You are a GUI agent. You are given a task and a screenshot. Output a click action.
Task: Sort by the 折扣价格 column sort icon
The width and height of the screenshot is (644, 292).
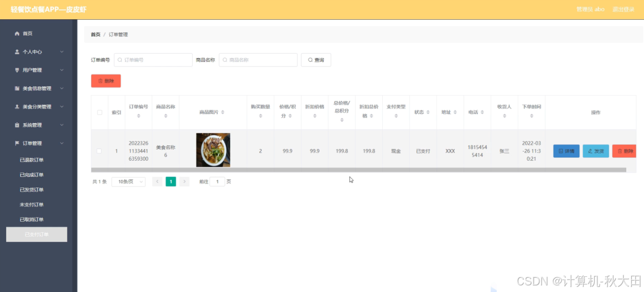(x=315, y=116)
